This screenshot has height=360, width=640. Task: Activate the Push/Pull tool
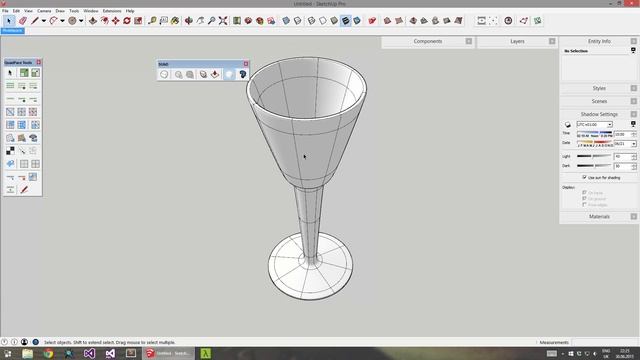pos(93,20)
